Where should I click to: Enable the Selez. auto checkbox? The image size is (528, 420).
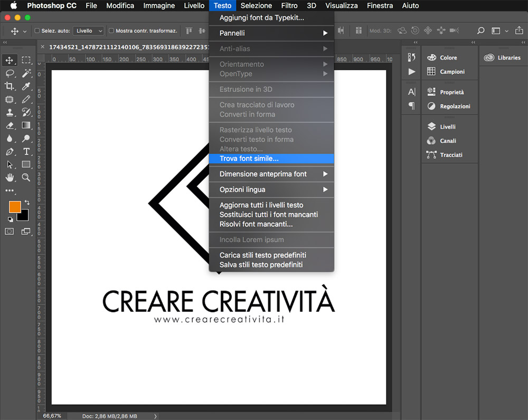click(x=37, y=31)
